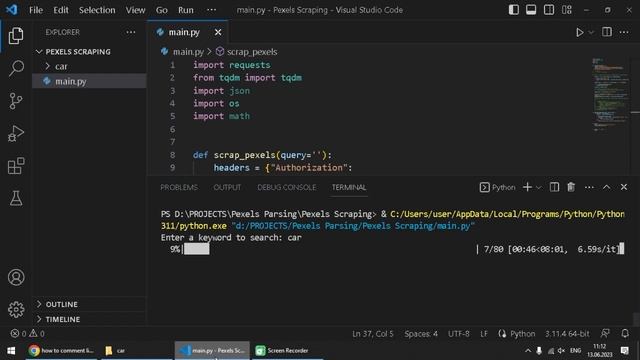This screenshot has height=360, width=640.
Task: Open the new terminal launch profile dropdown
Action: [539, 187]
